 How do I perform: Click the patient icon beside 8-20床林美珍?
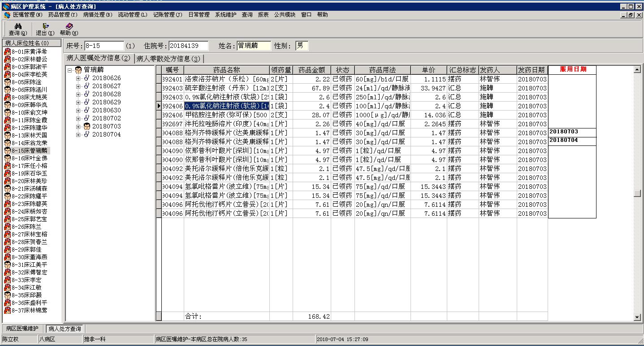(x=8, y=181)
